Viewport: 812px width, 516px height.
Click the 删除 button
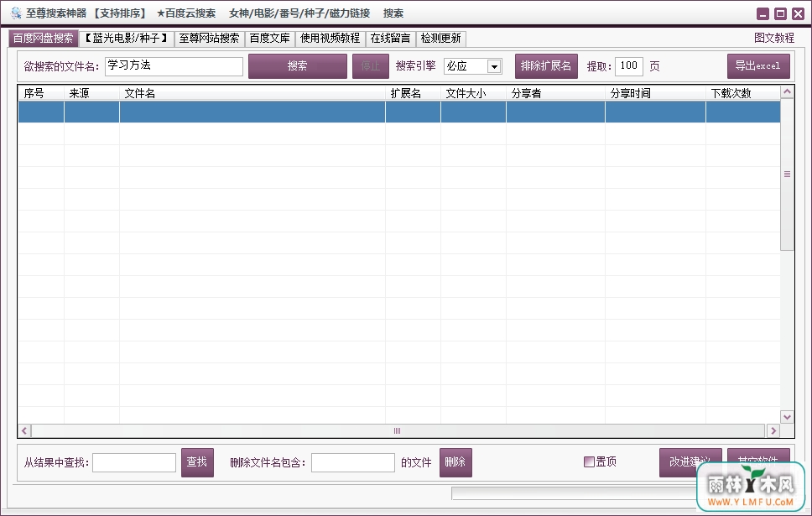455,462
